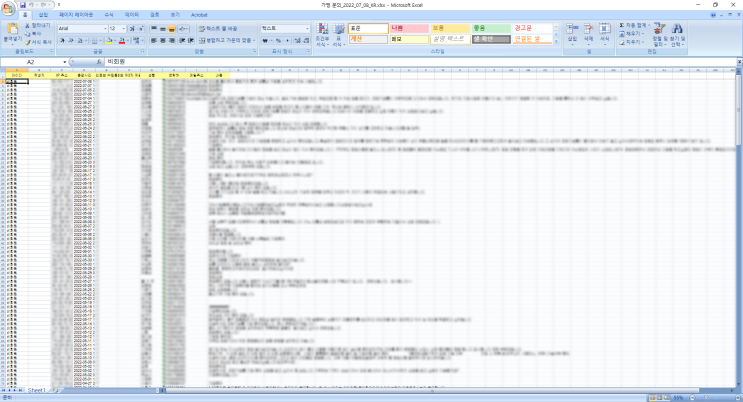Open Conditional Formatting in the ribbon

click(x=322, y=34)
